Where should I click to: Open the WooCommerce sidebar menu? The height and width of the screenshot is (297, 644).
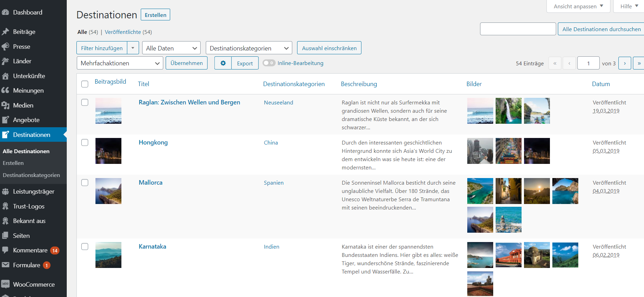34,285
